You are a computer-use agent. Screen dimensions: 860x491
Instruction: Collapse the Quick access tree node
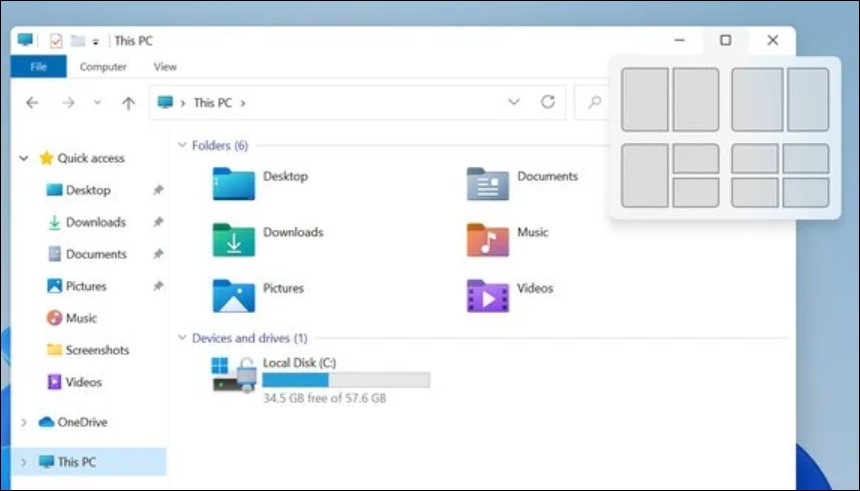pos(24,158)
